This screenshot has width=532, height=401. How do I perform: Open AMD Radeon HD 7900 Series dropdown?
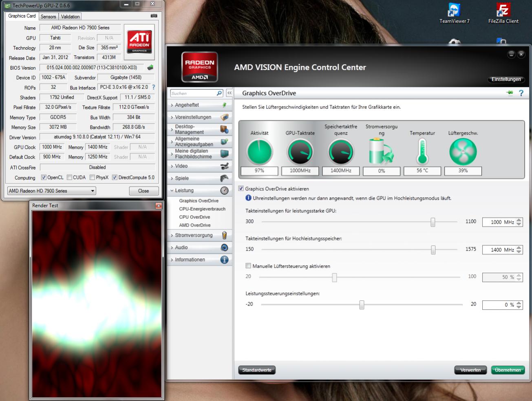tap(52, 191)
